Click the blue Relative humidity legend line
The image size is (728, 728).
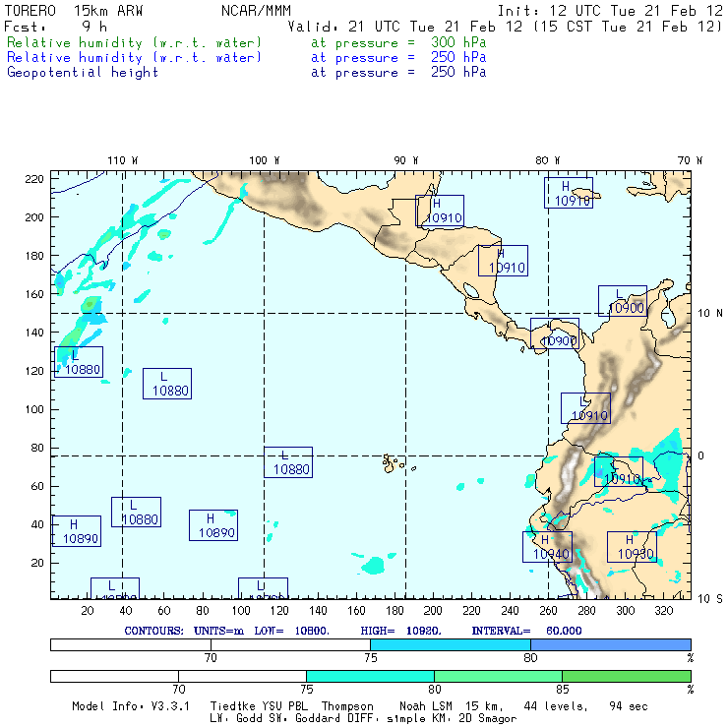coord(246,57)
